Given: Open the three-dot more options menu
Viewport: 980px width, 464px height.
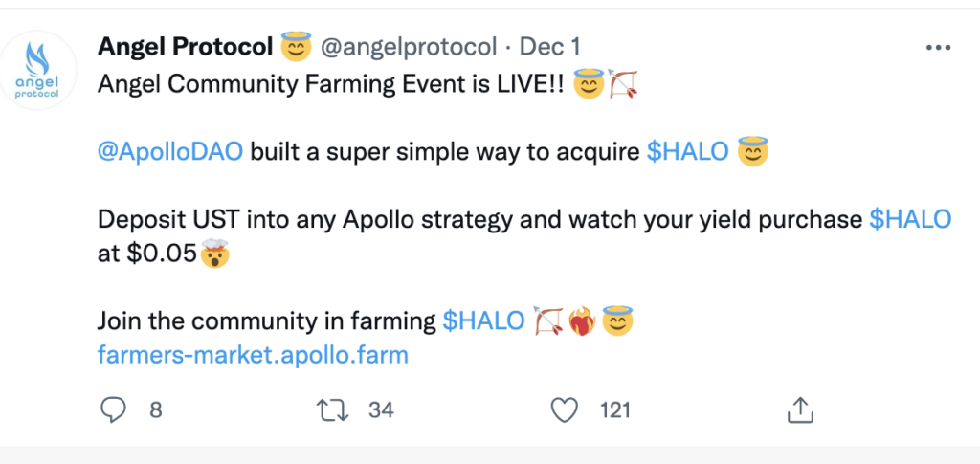Looking at the screenshot, I should 935,47.
